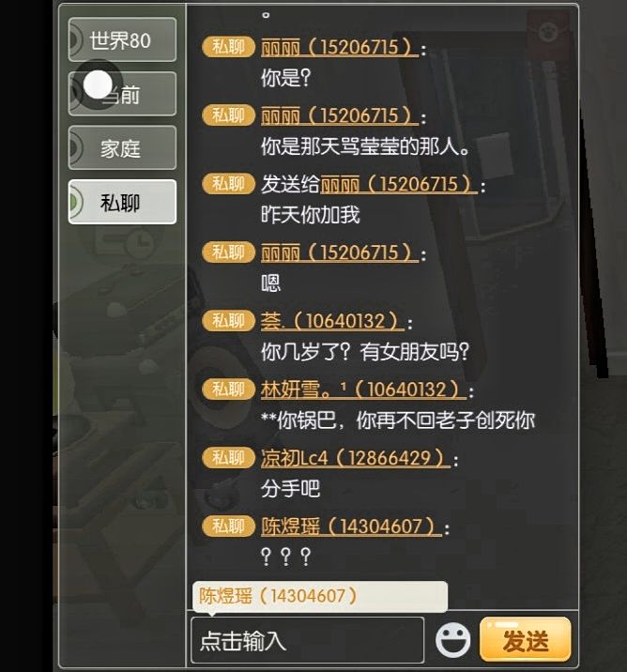This screenshot has width=627, height=672.
Task: Open the 家庭 chat channel tab
Action: 122,148
